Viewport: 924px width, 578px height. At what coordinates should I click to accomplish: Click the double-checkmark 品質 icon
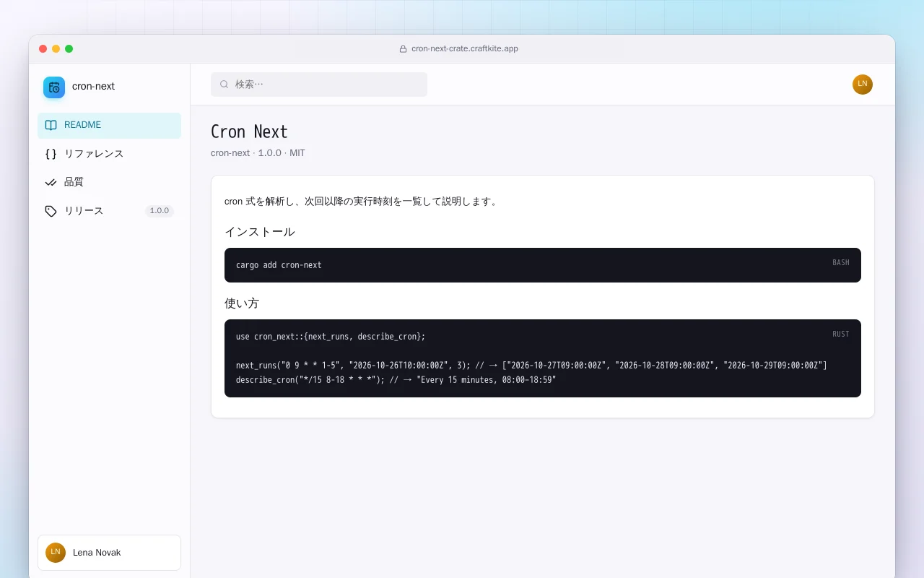click(51, 182)
